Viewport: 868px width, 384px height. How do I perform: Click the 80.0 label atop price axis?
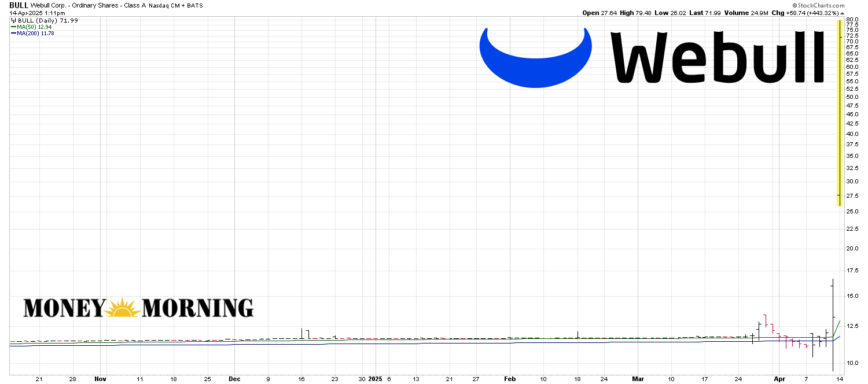point(852,20)
